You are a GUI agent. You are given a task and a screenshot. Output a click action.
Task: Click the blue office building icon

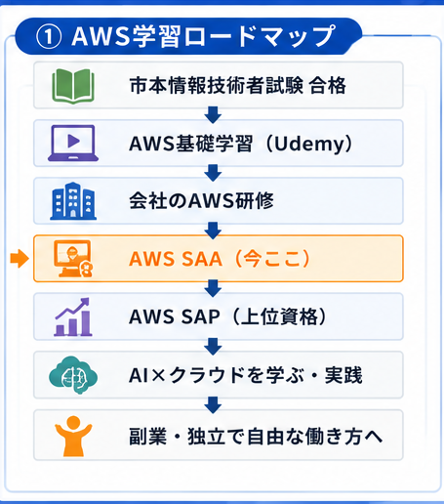point(73,201)
